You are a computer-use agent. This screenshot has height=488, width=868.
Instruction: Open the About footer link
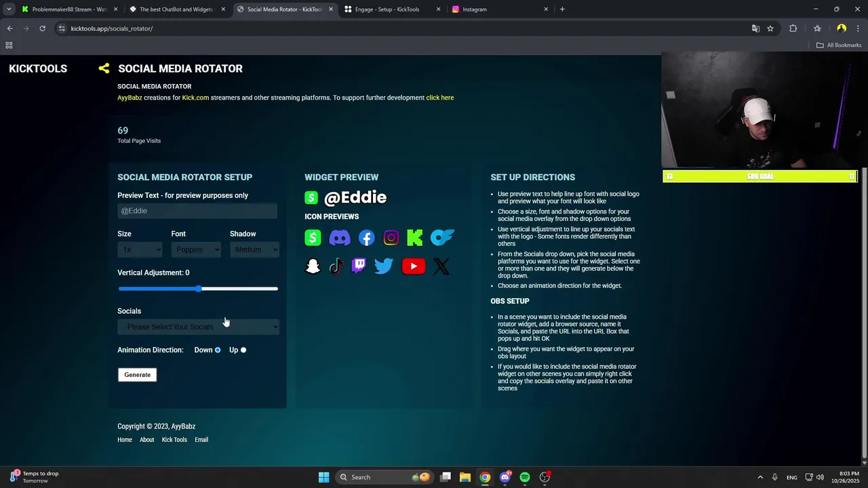(147, 440)
